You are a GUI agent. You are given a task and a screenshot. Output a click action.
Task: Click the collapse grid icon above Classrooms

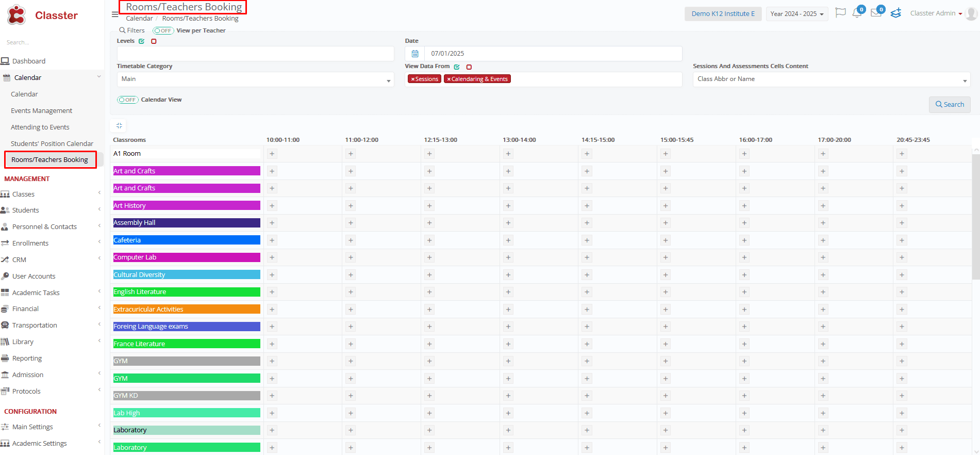[x=119, y=125]
